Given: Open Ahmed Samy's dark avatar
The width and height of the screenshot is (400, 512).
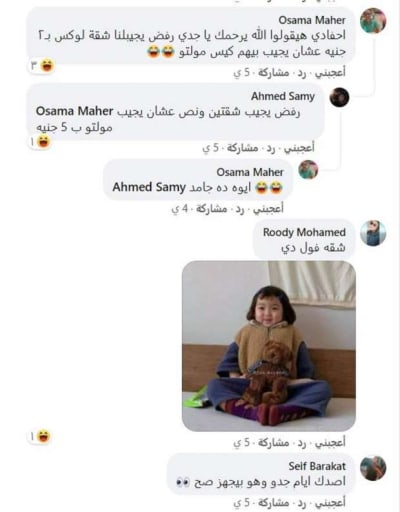Looking at the screenshot, I should pyautogui.click(x=339, y=97).
